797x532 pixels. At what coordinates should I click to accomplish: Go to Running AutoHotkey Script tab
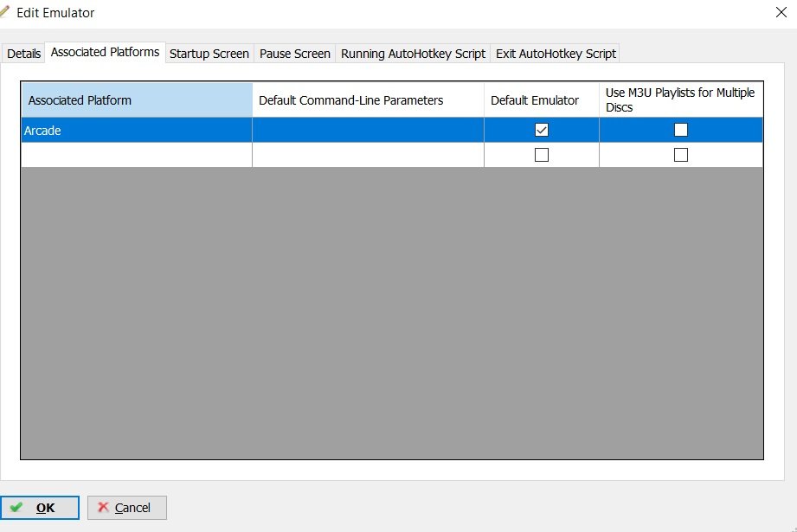point(413,54)
